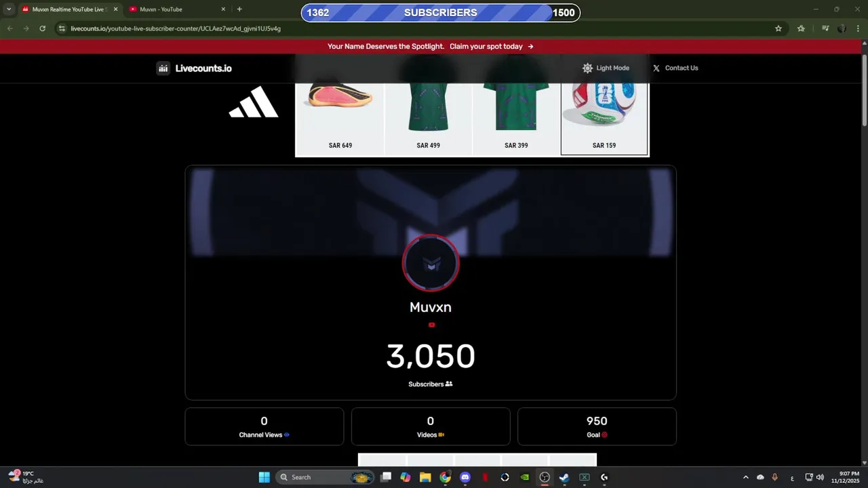Open OBS Studio from taskbar
The image size is (868, 488).
coord(545,477)
